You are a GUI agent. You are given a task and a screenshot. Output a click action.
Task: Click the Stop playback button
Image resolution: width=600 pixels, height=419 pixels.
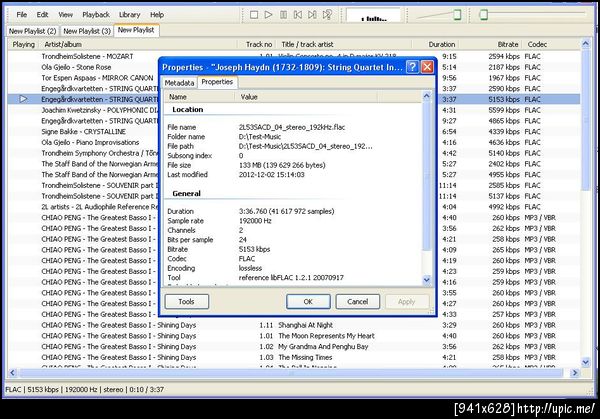pos(254,15)
